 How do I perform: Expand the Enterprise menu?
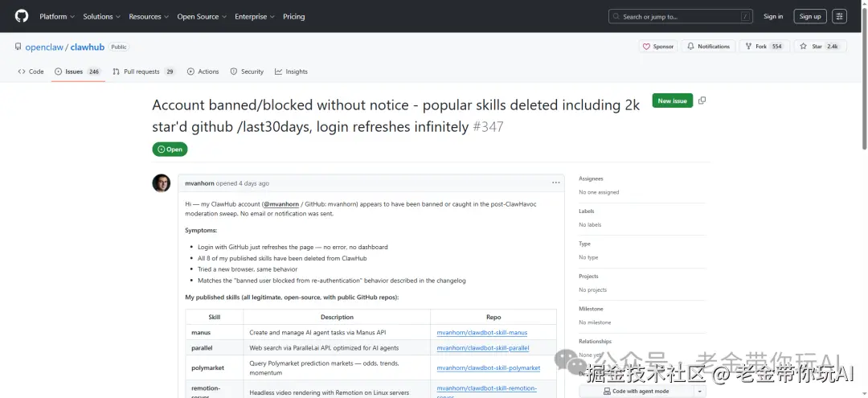point(255,17)
